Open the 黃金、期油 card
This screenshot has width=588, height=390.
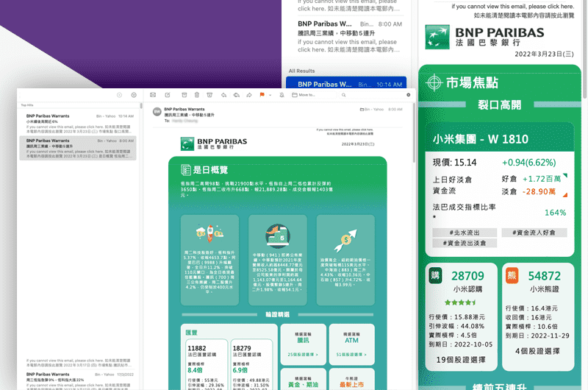(x=303, y=380)
